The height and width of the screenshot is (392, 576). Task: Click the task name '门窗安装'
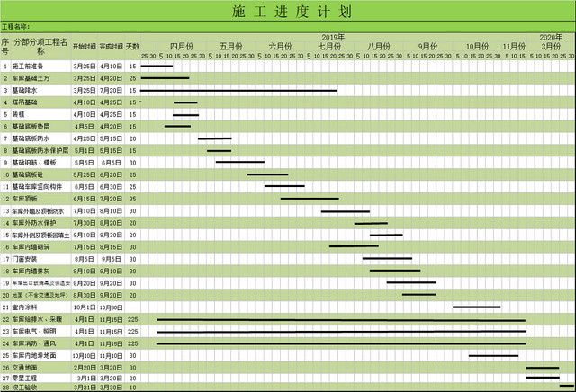click(x=24, y=259)
